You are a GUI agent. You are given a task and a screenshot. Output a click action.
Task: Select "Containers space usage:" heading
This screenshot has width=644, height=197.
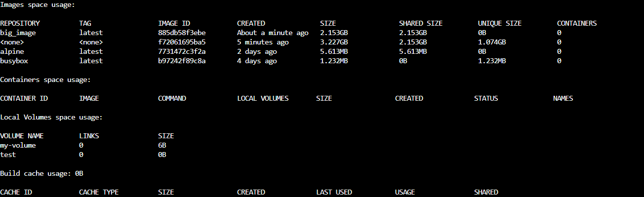point(45,79)
